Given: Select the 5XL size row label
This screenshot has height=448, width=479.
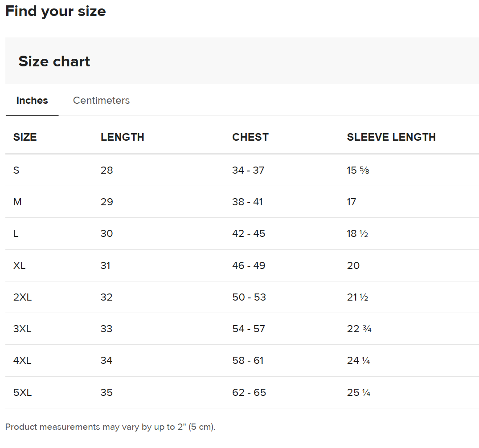Looking at the screenshot, I should tap(22, 392).
